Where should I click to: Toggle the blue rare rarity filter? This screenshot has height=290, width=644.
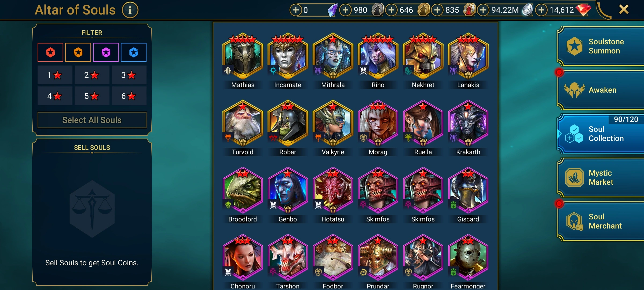coord(134,52)
